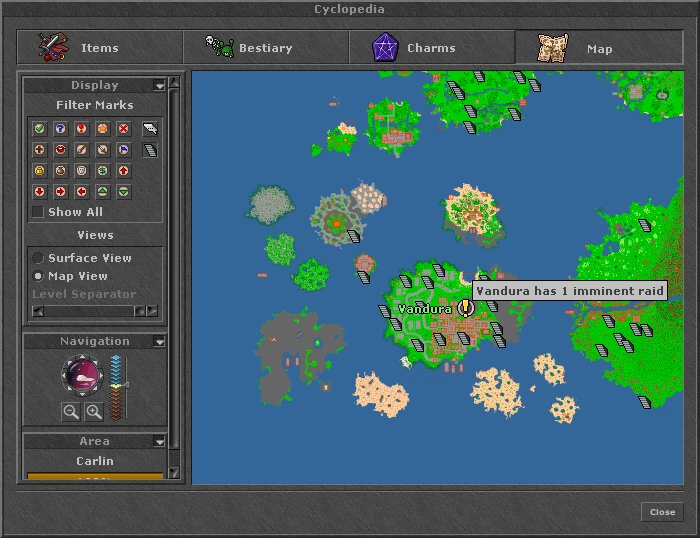Pan map west using compass left arrow
The image size is (700, 538).
(x=64, y=376)
